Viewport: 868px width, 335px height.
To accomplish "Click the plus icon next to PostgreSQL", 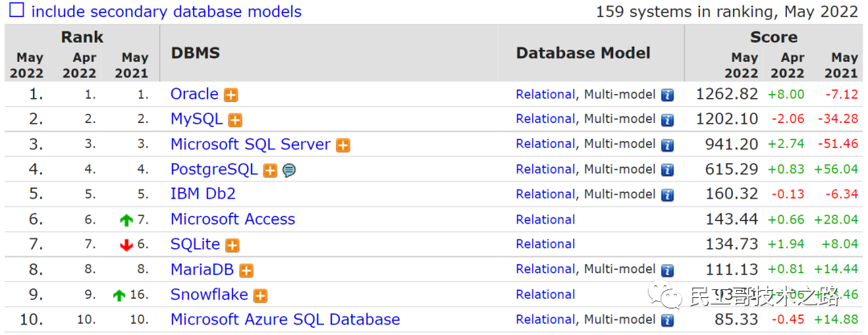I will [270, 170].
